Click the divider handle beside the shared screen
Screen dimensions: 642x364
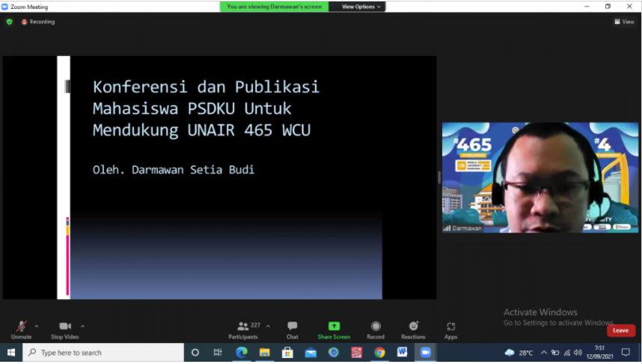[x=439, y=177]
